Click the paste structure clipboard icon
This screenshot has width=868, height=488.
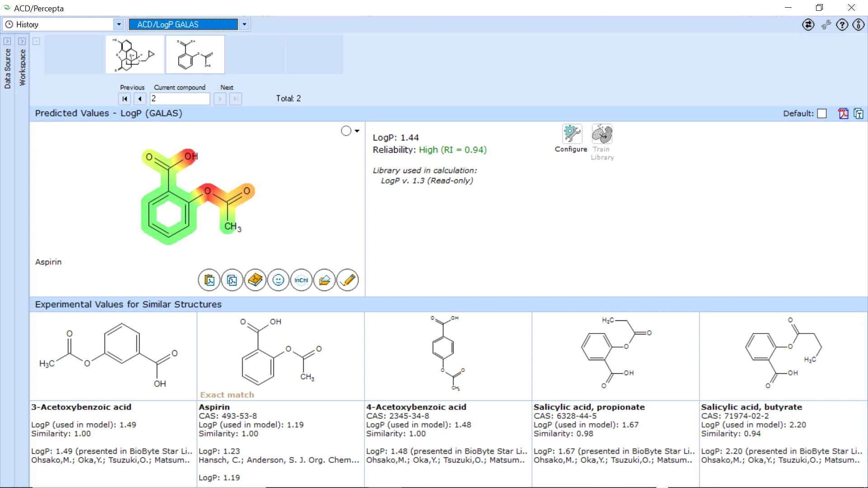[209, 280]
